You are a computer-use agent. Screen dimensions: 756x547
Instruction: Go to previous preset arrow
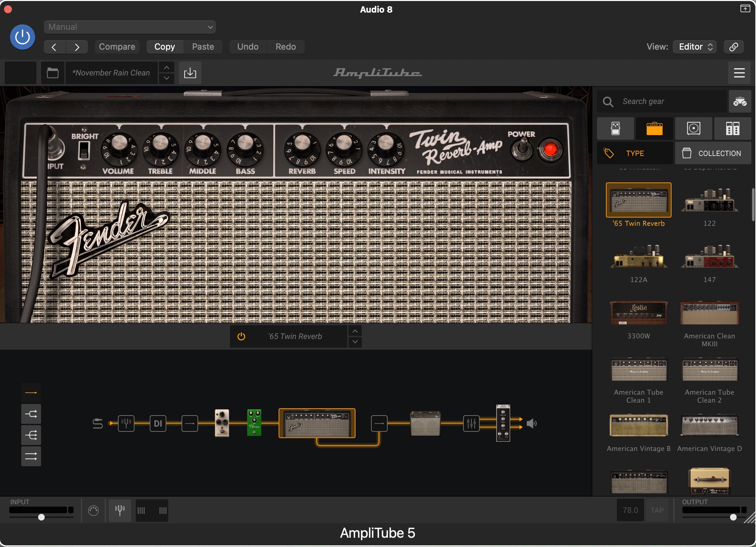54,47
